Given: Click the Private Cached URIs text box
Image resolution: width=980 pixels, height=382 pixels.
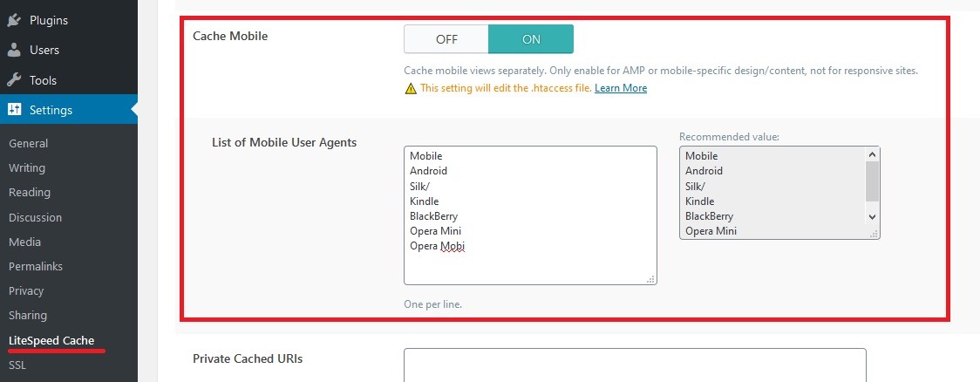Looking at the screenshot, I should coord(634,365).
